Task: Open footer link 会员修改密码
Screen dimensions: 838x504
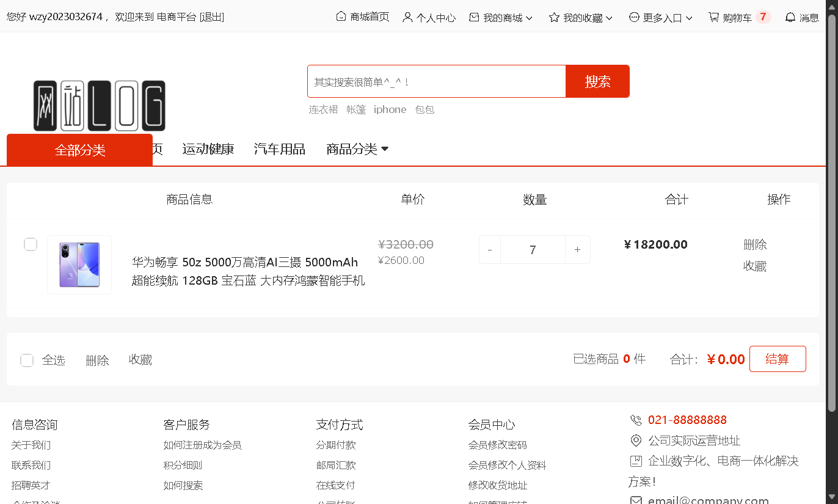Action: (498, 445)
